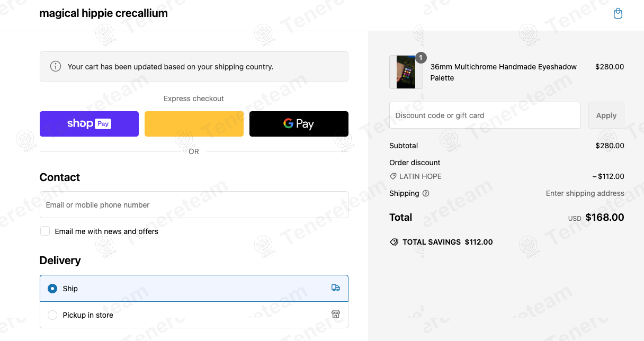This screenshot has width=644, height=341.
Task: Focus the Discount code or gift card field
Action: tap(485, 115)
